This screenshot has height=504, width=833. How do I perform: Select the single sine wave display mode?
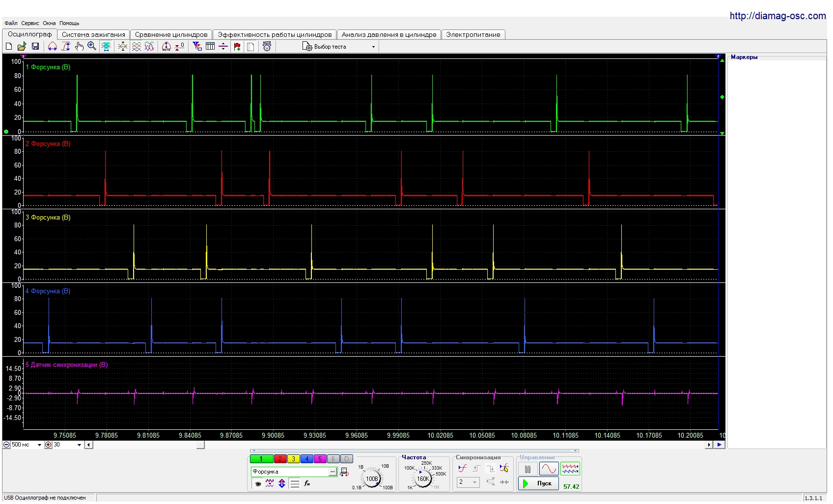[549, 469]
